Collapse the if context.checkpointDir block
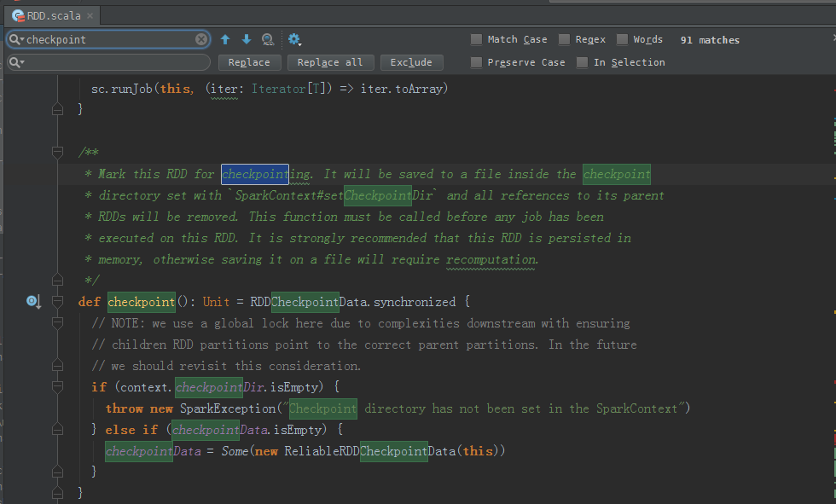Screen dimensions: 836x504 (x=58, y=387)
